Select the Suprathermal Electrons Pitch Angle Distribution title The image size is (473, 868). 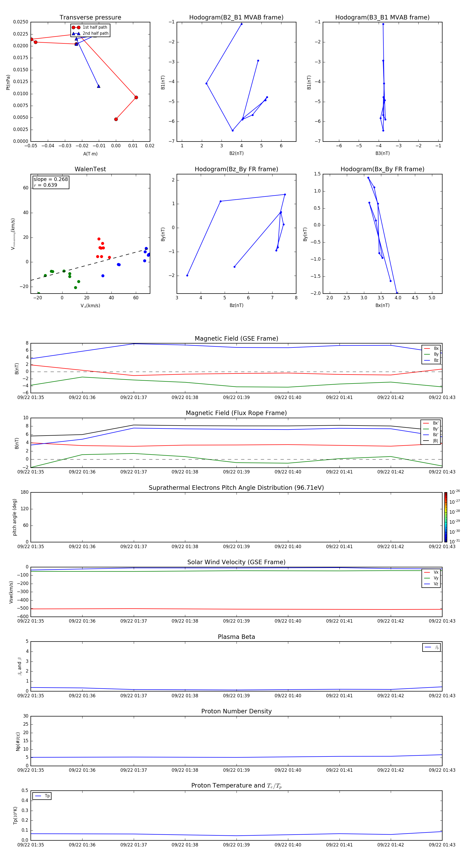[x=236, y=488]
